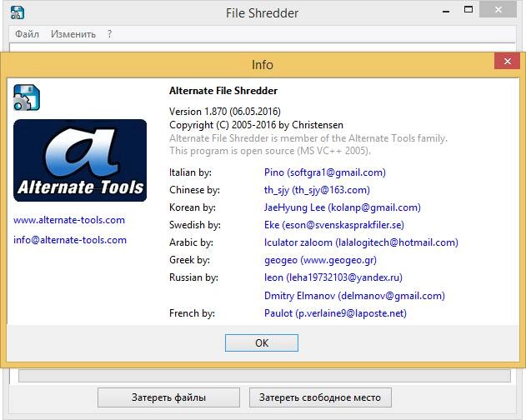Click the Russian by: label
Image resolution: width=526 pixels, height=420 pixels.
tap(193, 277)
